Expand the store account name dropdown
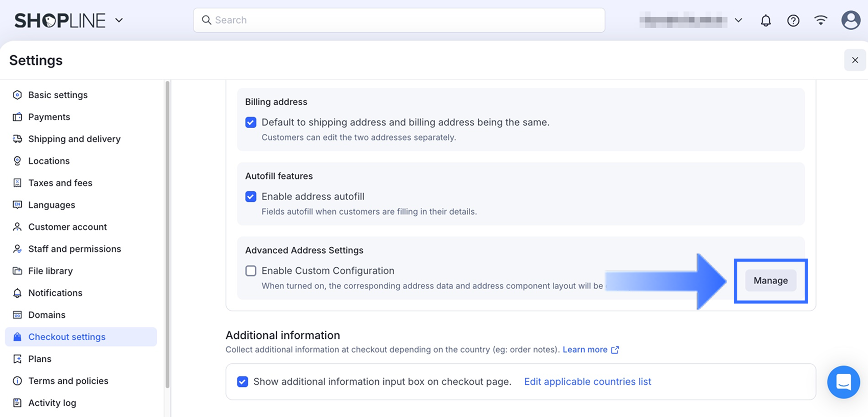This screenshot has width=868, height=417. (738, 20)
